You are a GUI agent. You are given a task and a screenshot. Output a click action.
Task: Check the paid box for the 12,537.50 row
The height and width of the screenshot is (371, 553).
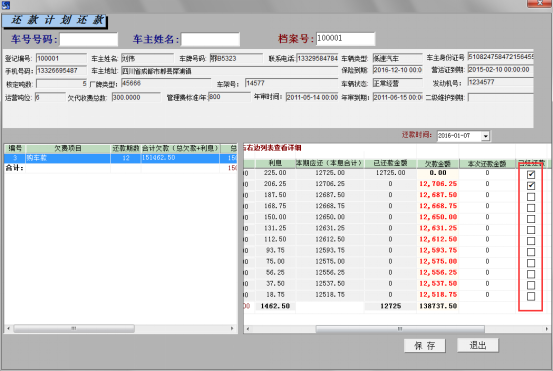click(x=531, y=285)
